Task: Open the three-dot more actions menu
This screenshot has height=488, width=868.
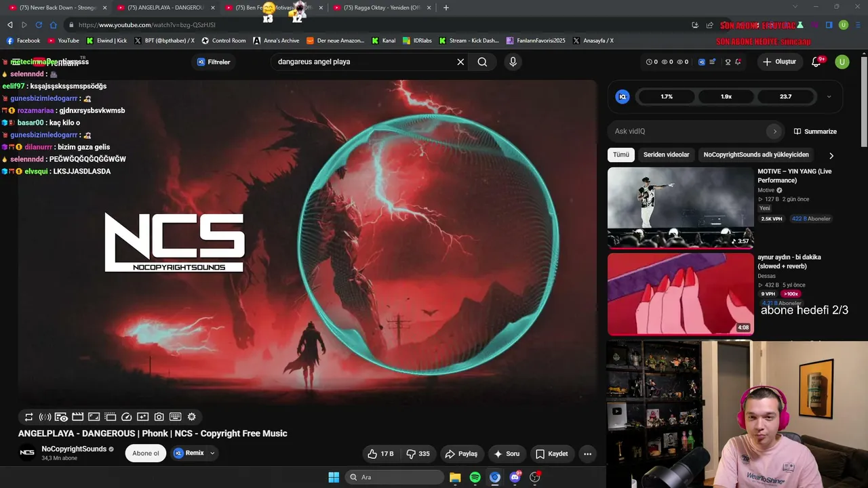Action: tap(588, 453)
